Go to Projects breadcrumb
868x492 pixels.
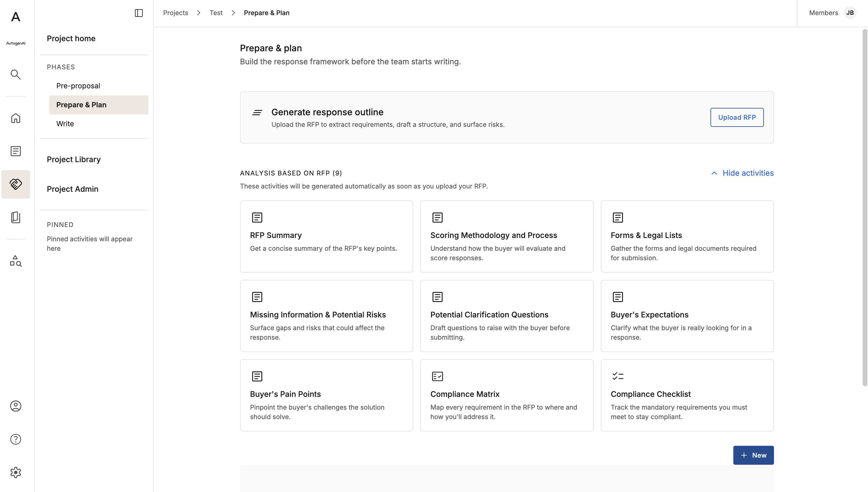click(175, 13)
